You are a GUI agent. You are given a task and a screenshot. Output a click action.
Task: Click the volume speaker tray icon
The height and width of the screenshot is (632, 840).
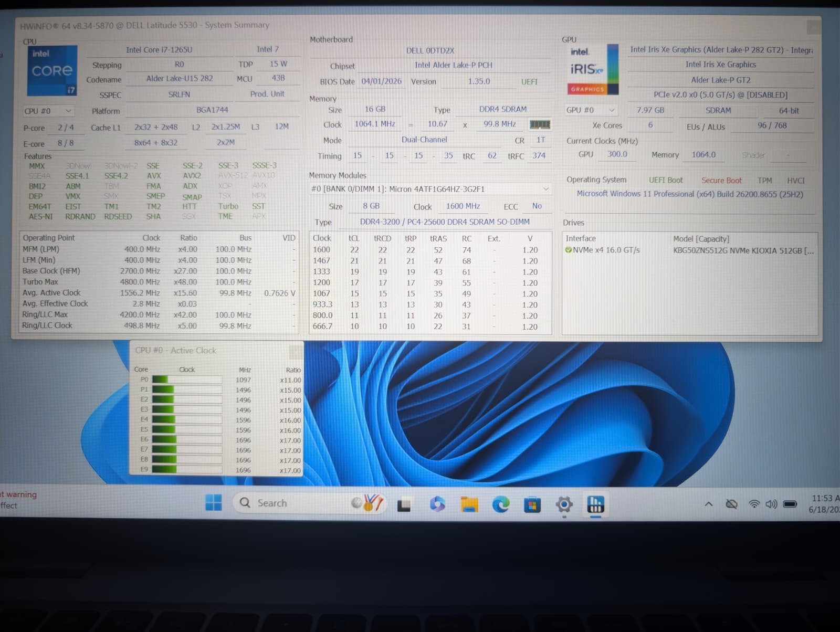[771, 504]
